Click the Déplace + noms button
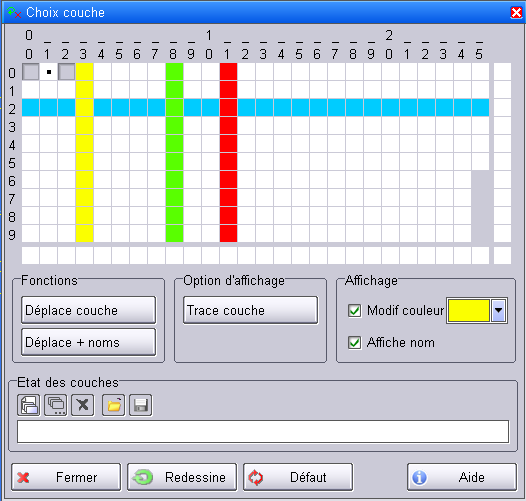Viewport: 526px width, 501px height. [x=89, y=342]
